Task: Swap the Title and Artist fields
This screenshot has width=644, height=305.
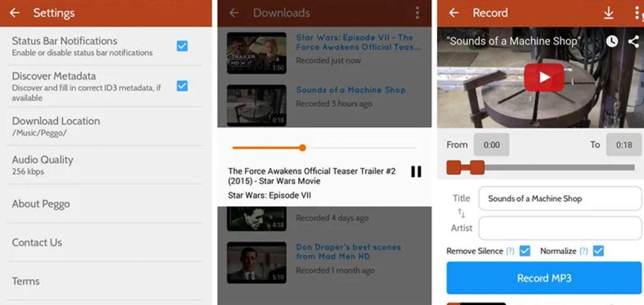Action: [x=461, y=213]
